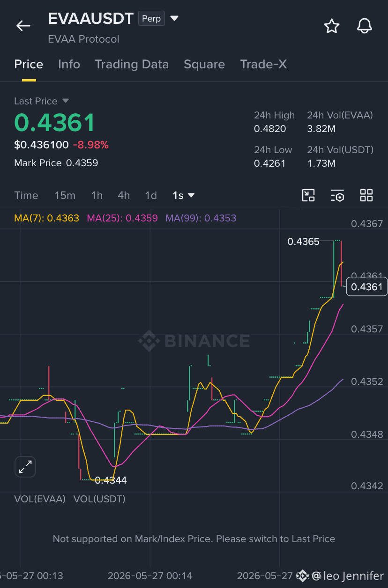Open price alert bell icon
Image resolution: width=388 pixels, height=588 pixels.
(365, 26)
